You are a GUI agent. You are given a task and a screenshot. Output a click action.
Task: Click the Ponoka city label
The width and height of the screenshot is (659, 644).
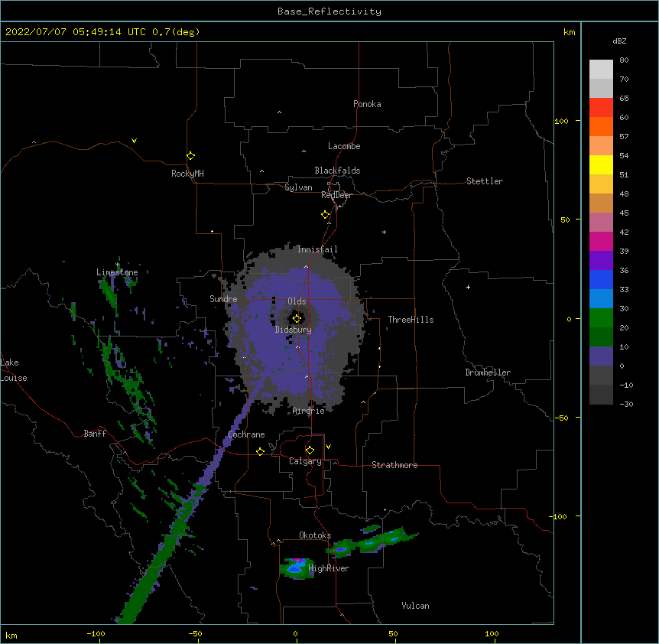pyautogui.click(x=367, y=104)
